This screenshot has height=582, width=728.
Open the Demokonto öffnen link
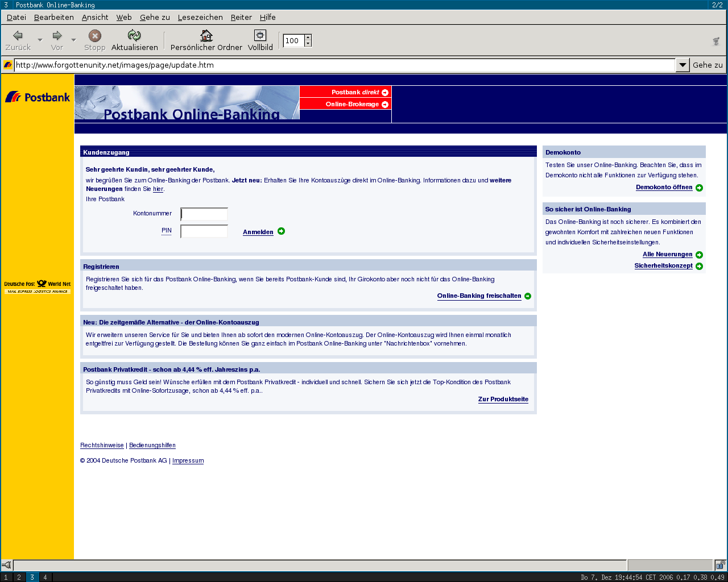tap(664, 188)
